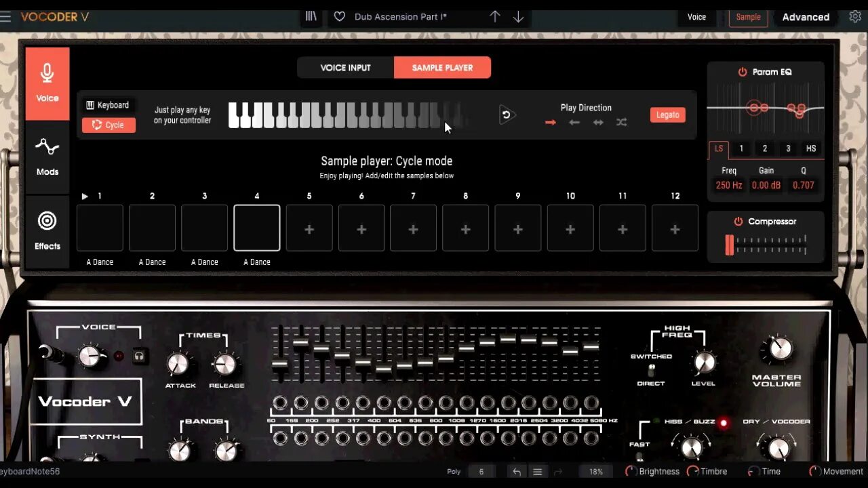The width and height of the screenshot is (868, 488).
Task: Click the High Freq Level knob
Action: tap(704, 363)
